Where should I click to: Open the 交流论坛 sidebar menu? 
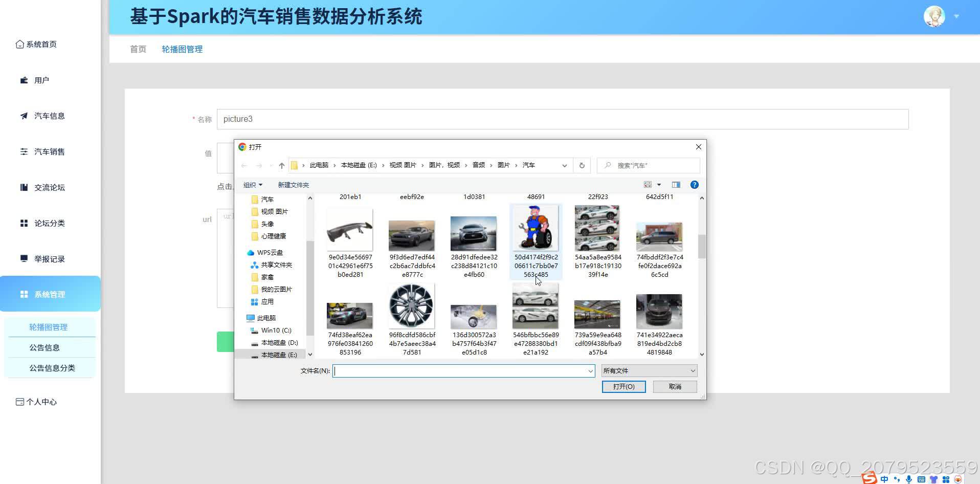pos(42,188)
